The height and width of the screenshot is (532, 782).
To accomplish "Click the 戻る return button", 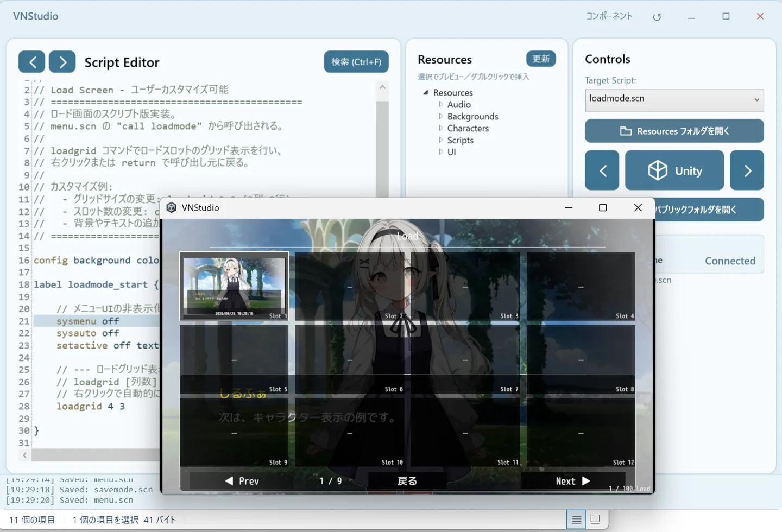I will point(407,481).
